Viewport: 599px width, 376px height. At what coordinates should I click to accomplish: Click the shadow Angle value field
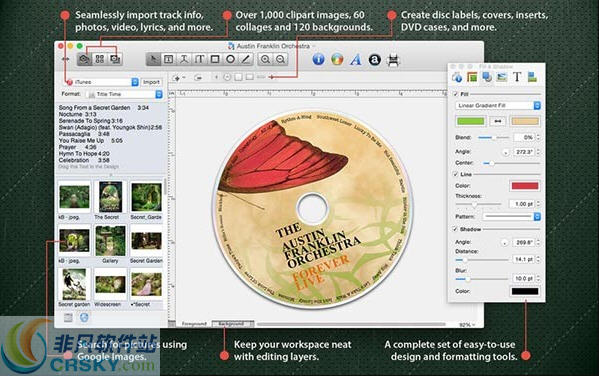(523, 242)
